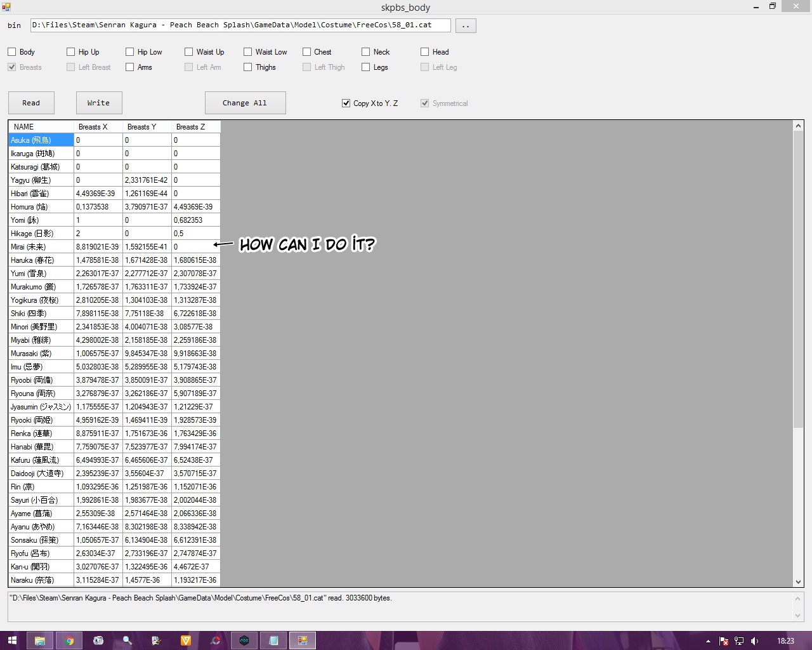Image resolution: width=812 pixels, height=650 pixels.
Task: Click Hibari's Breasts X value 4,49369E-39
Action: (98, 194)
